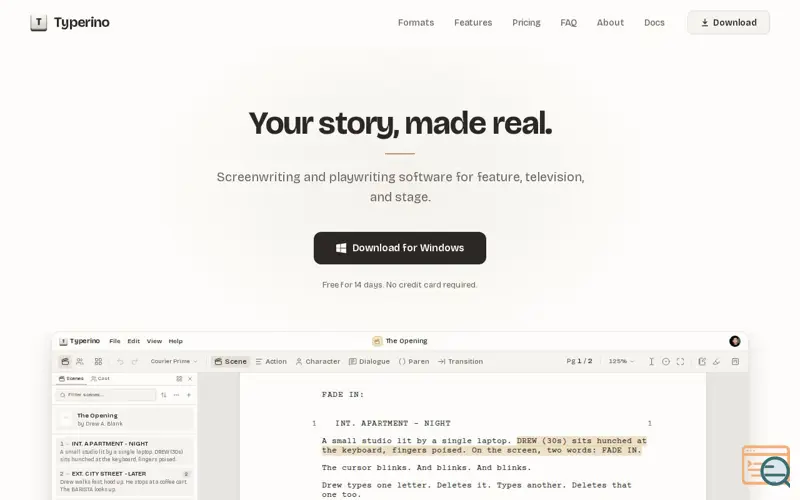This screenshot has height=500, width=800.
Task: Click the export note icon in the toolbar
Action: tap(702, 361)
